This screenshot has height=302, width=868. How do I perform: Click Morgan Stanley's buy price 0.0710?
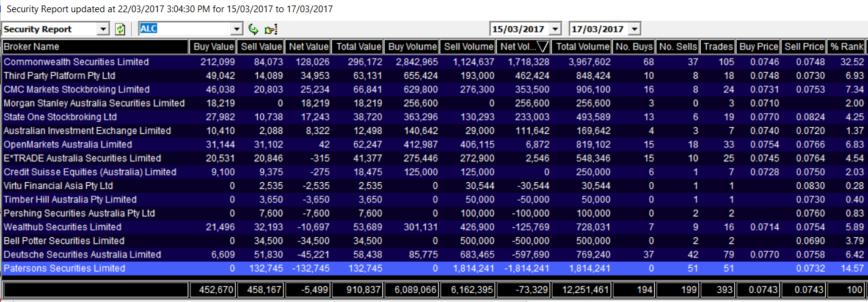point(764,103)
